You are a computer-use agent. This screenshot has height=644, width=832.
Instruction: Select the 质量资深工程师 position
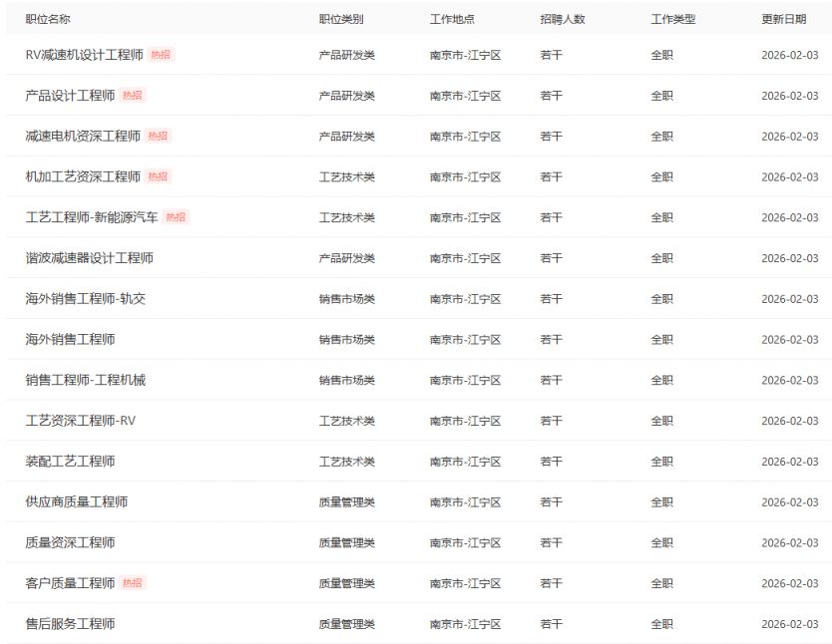click(x=70, y=542)
